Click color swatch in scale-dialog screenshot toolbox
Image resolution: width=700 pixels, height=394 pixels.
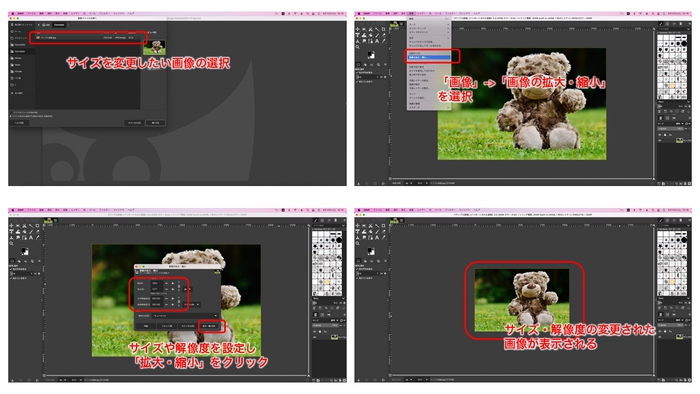coord(25,252)
